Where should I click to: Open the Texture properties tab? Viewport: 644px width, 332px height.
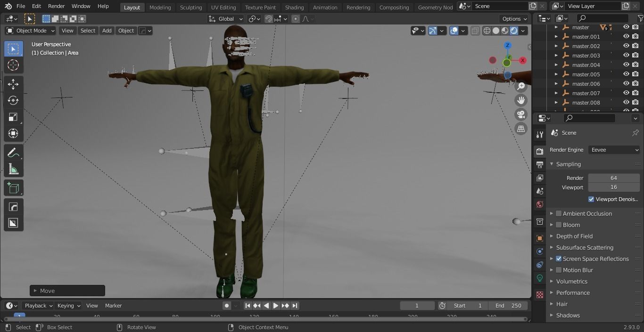[x=540, y=294]
